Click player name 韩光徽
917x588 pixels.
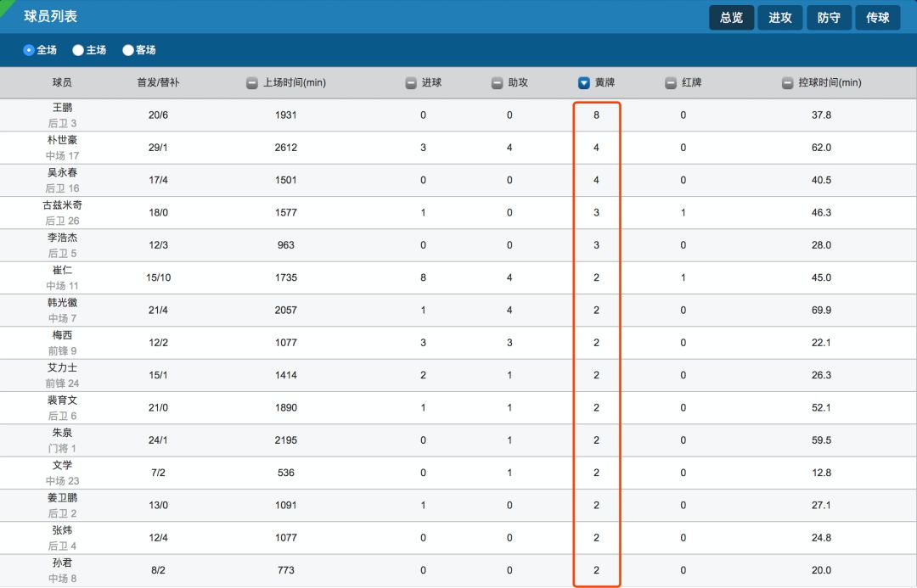62,303
